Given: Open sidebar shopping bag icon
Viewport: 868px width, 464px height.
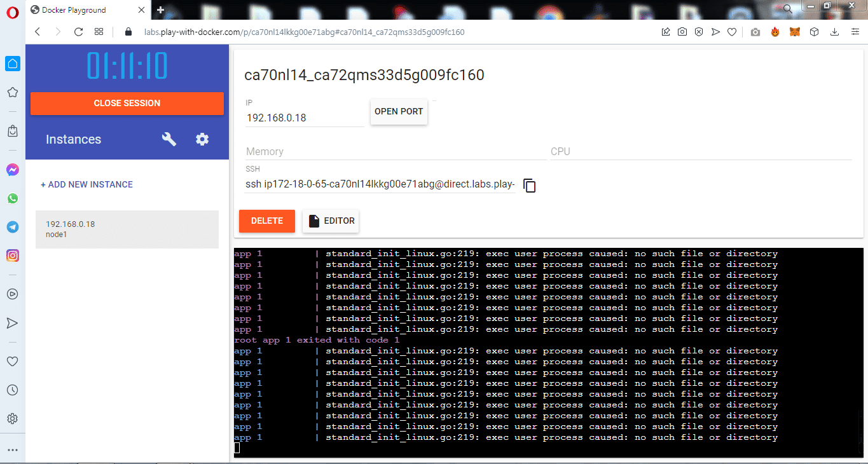Looking at the screenshot, I should (12, 131).
